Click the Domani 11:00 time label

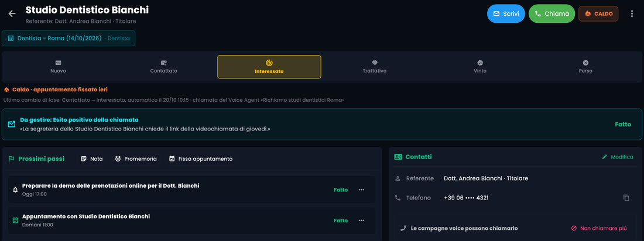pyautogui.click(x=37, y=225)
